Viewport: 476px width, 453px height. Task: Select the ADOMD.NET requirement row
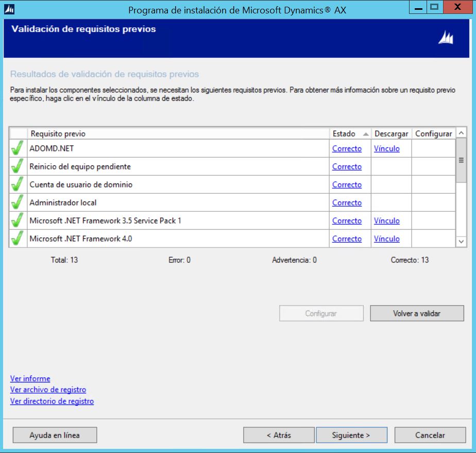point(232,148)
